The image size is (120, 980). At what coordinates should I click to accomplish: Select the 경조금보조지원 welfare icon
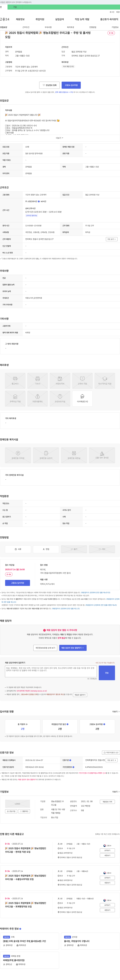point(60,399)
